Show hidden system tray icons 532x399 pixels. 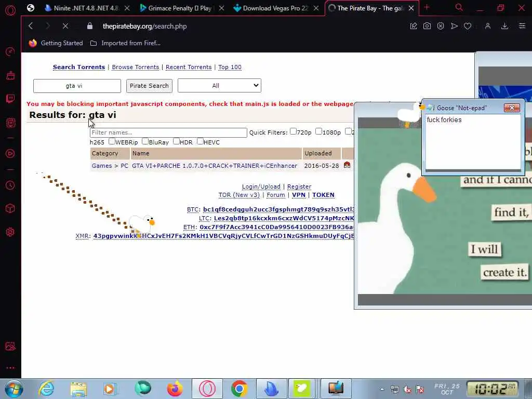pyautogui.click(x=382, y=389)
